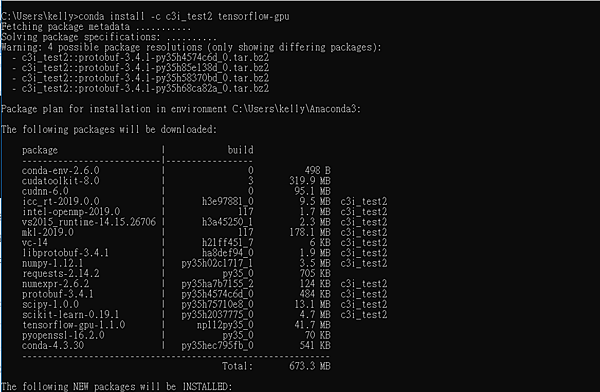Select the libprotobuf-3.4.1 package row
Image resolution: width=600 pixels, height=392 pixels.
pos(204,253)
